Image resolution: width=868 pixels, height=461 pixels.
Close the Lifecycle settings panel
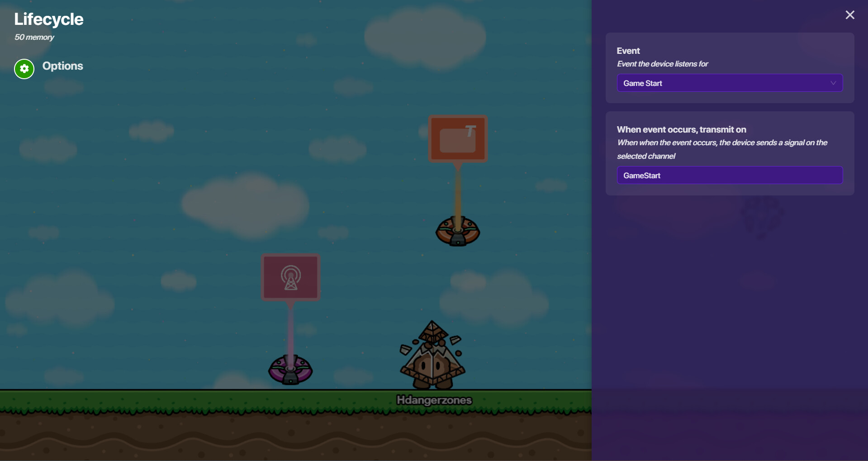(x=850, y=15)
